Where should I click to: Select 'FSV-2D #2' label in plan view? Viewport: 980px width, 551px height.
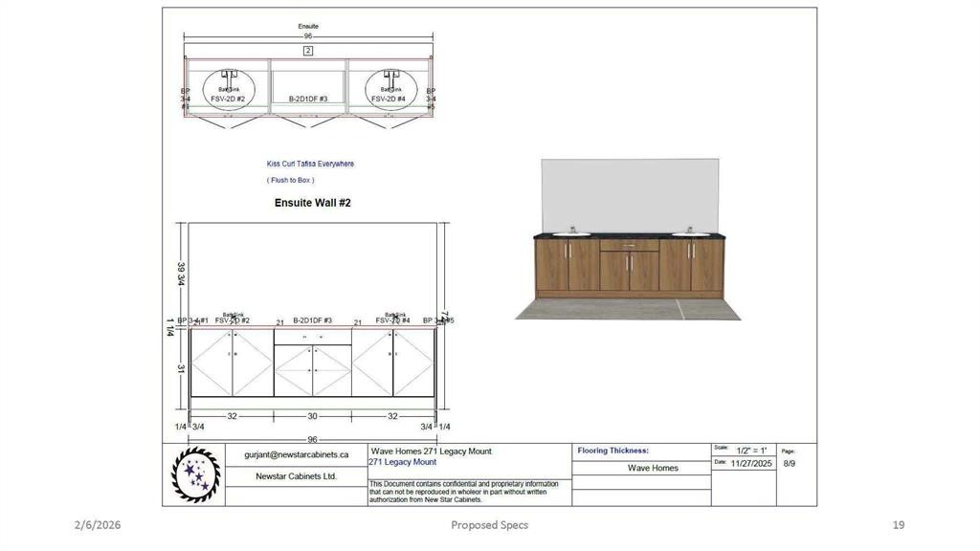point(228,99)
